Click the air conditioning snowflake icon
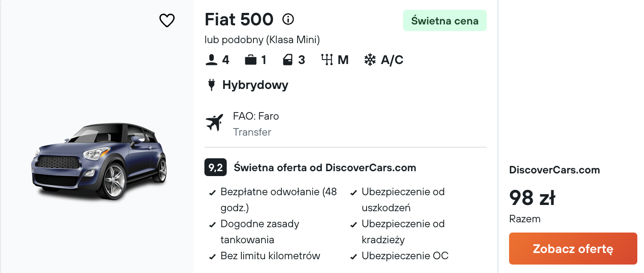The image size is (644, 273). click(x=370, y=60)
